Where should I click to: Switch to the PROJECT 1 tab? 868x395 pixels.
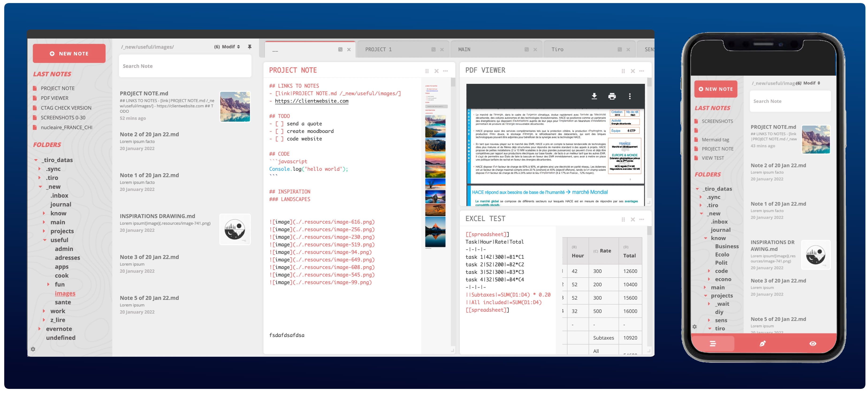point(378,50)
